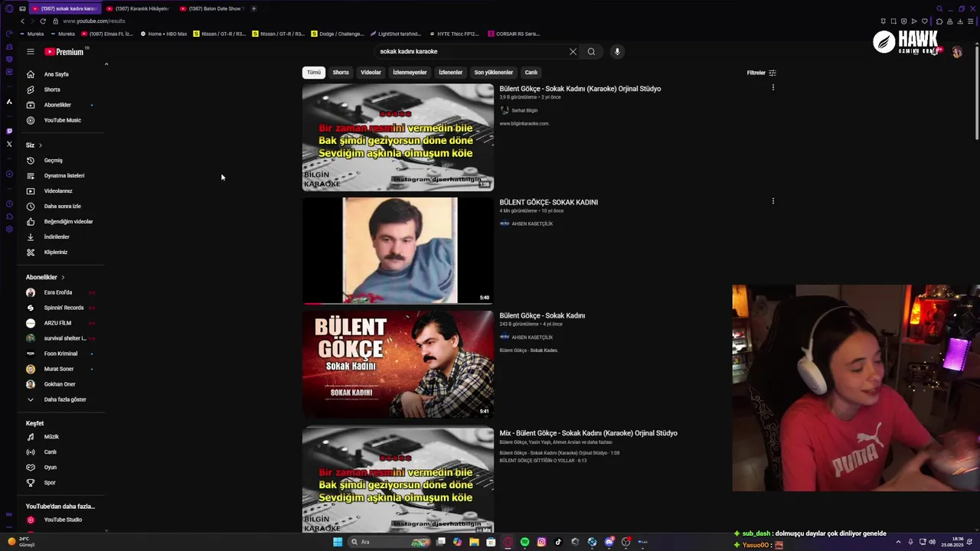The width and height of the screenshot is (980, 551).
Task: Reload the page in the browser
Action: pos(43,21)
